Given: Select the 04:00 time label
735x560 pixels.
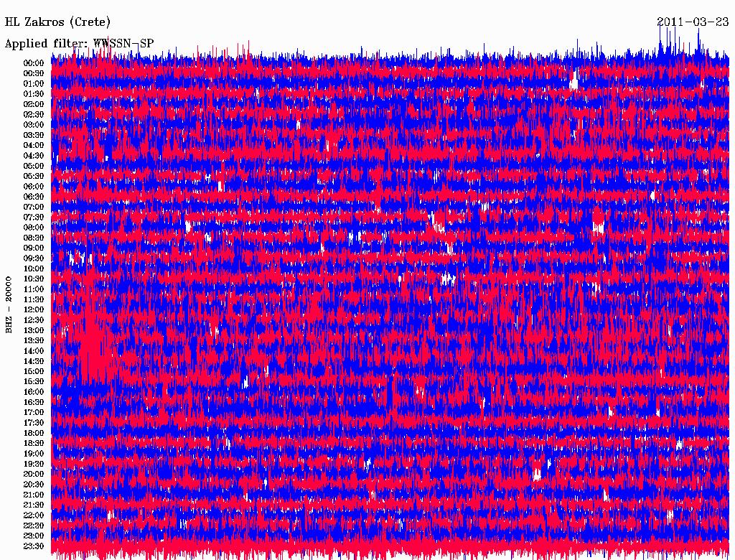Looking at the screenshot, I should coord(34,146).
